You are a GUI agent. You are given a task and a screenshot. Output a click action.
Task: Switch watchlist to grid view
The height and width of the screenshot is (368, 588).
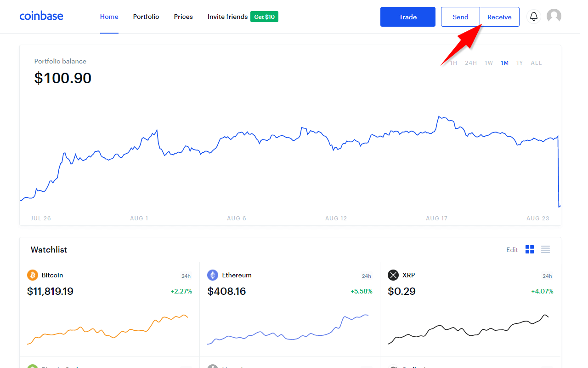(x=530, y=249)
